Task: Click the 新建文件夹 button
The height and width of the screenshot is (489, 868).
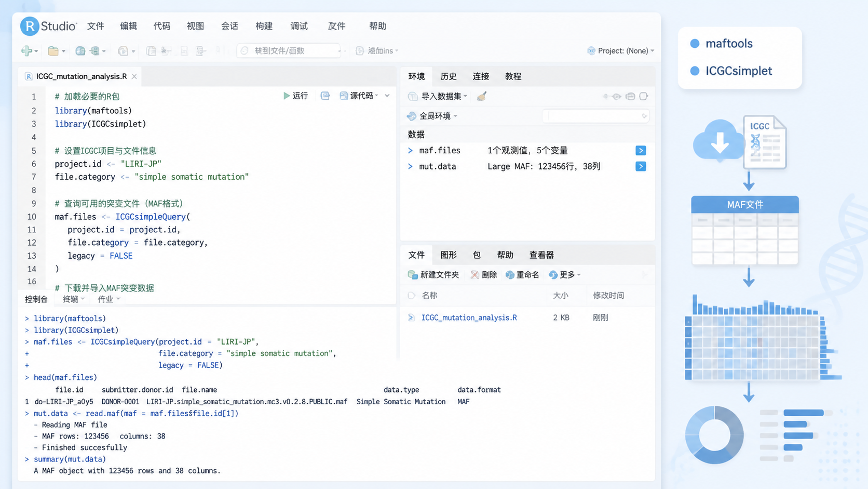Action: [433, 275]
